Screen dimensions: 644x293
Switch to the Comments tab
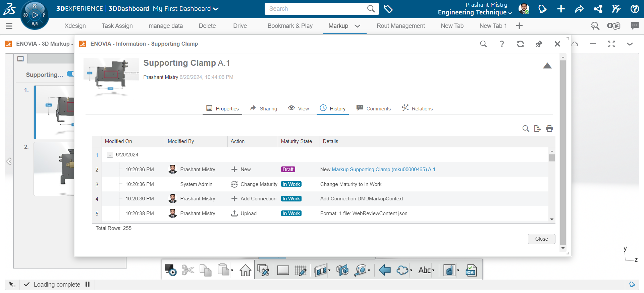[x=374, y=108]
